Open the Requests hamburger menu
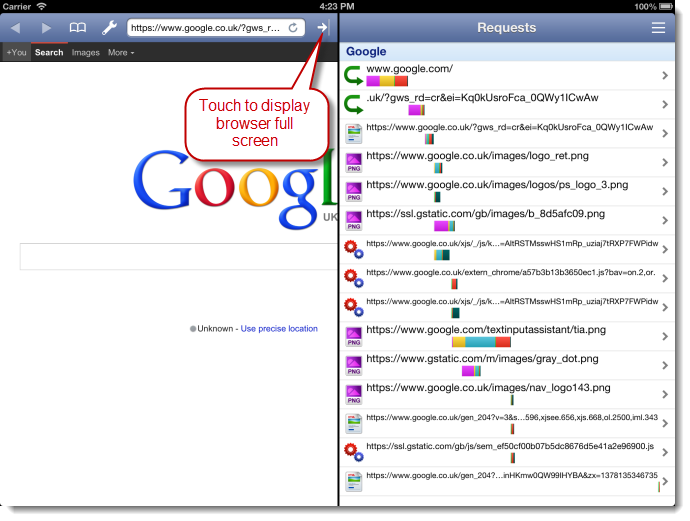The image size is (690, 521). pos(658,28)
